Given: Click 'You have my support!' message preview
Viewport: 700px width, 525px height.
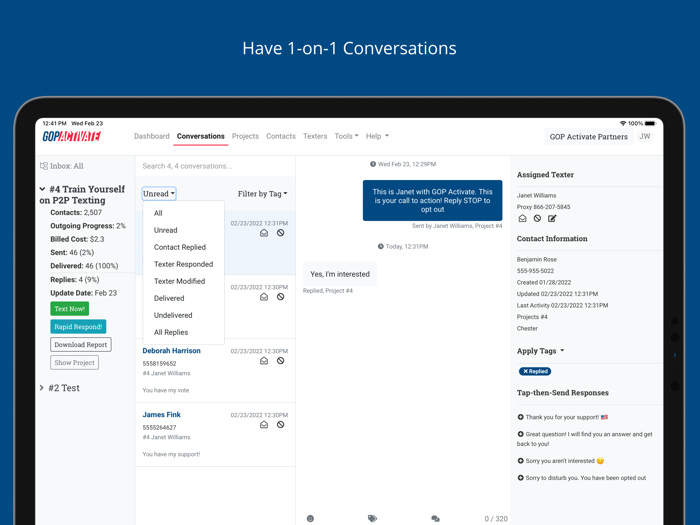Looking at the screenshot, I should (171, 454).
